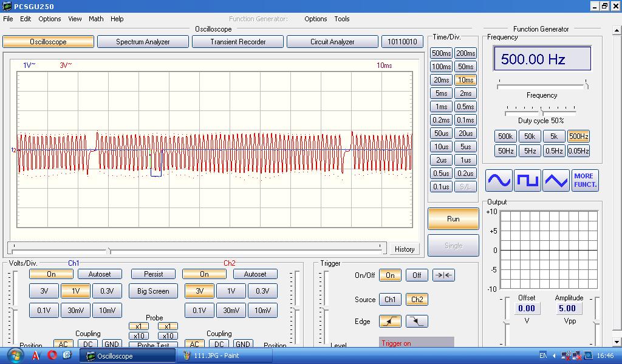Viewport: 622px width, 364px height.
Task: Choose falling edge trigger
Action: 417,322
